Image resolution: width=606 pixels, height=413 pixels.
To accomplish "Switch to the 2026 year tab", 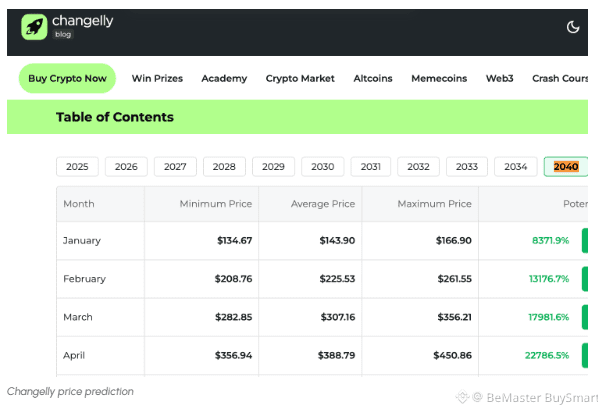I will coord(126,167).
